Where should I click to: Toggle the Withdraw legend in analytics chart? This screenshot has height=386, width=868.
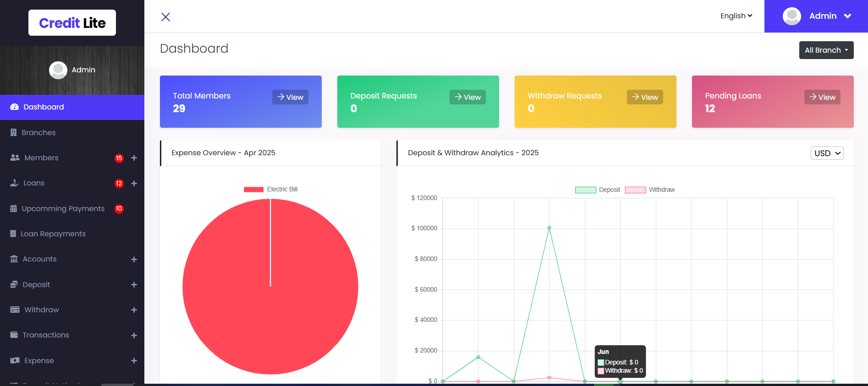(649, 190)
